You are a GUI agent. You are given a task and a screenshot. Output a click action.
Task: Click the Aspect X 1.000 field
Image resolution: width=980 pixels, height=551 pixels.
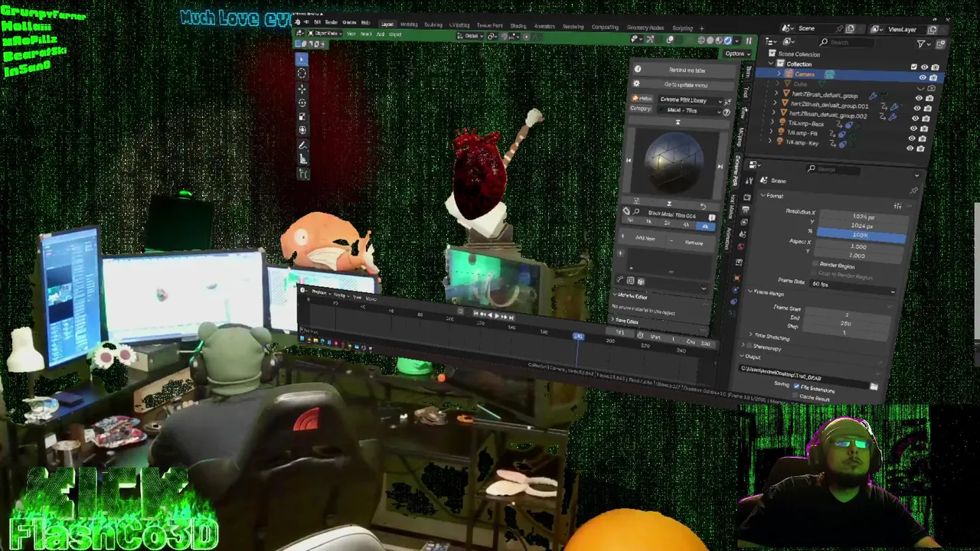[x=859, y=246]
